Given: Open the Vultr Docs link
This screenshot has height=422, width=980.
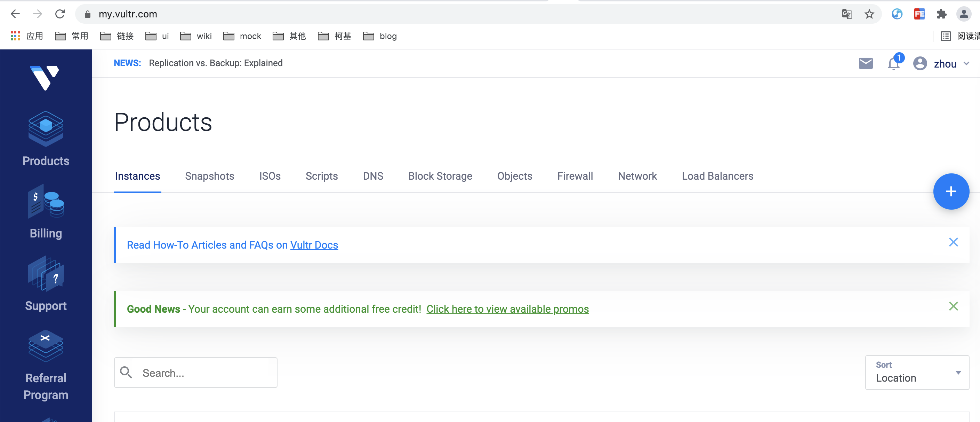Looking at the screenshot, I should pos(314,245).
